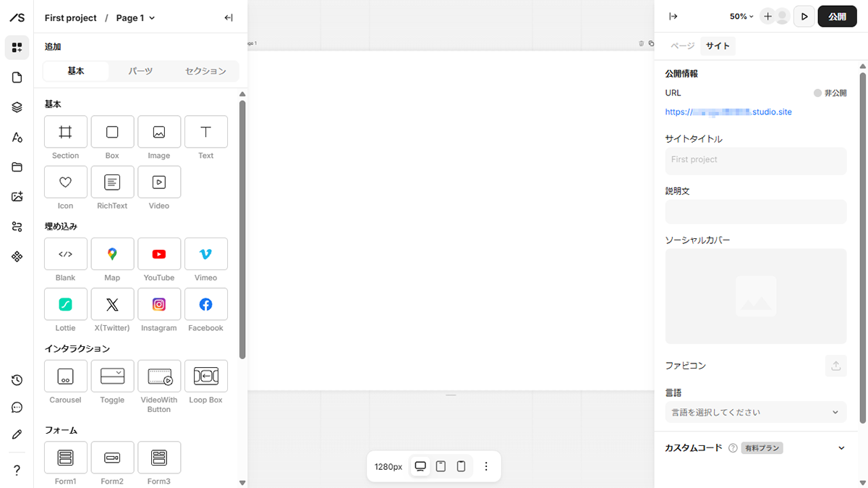
Task: Switch to mobile viewport preview
Action: (461, 466)
